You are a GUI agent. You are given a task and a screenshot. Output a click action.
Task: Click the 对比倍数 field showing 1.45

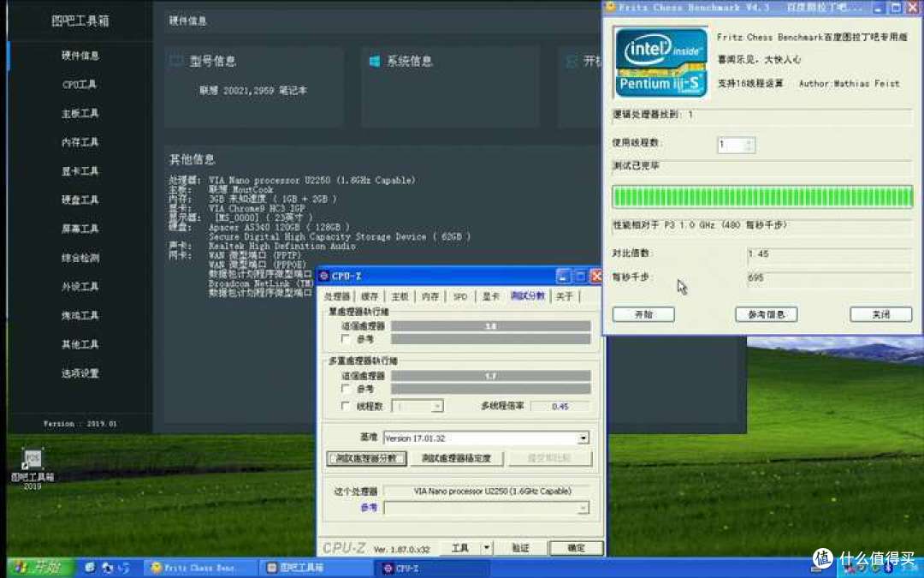[x=830, y=254]
